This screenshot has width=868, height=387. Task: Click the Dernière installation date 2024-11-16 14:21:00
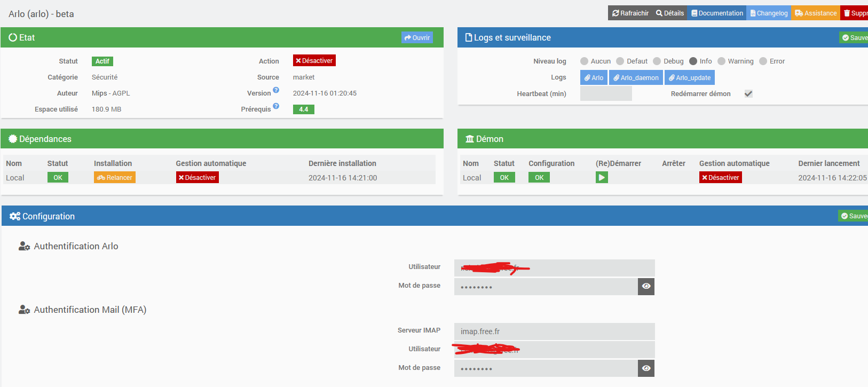343,178
